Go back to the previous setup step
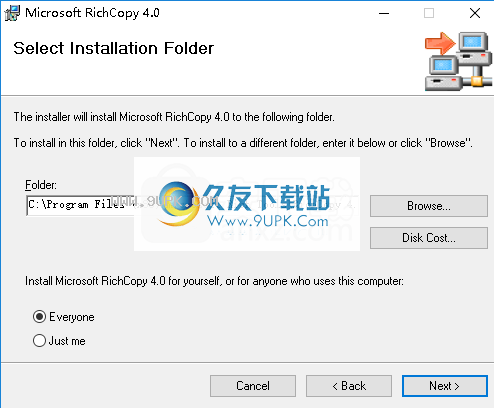This screenshot has width=494, height=408. pyautogui.click(x=349, y=386)
